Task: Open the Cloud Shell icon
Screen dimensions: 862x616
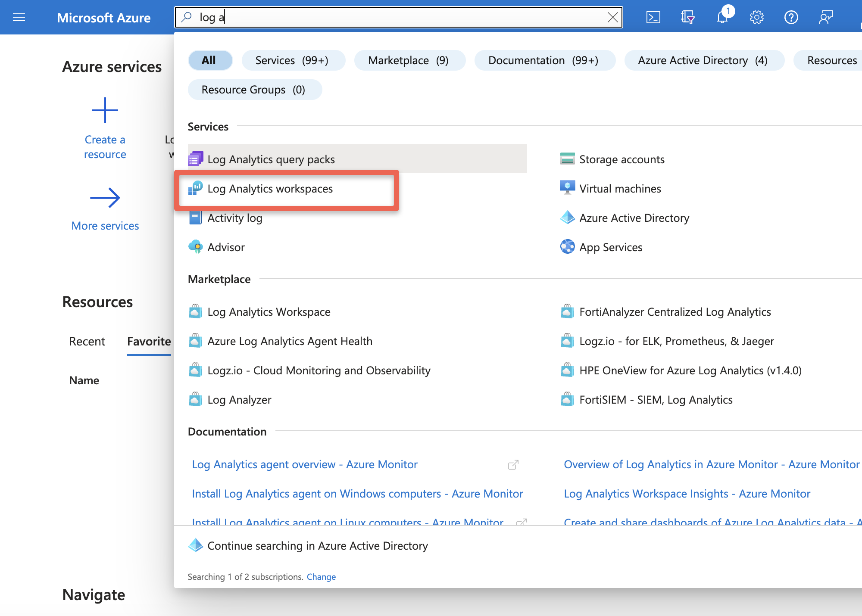Action: coord(653,17)
